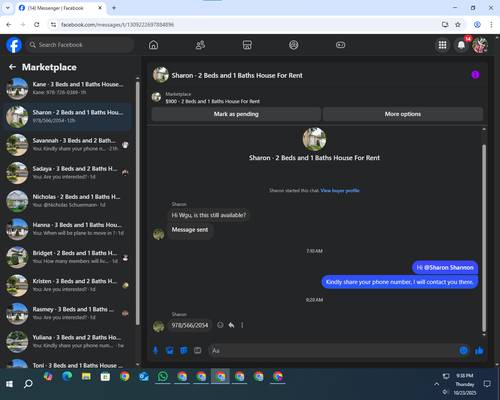Open the Facebook menu grid icon
This screenshot has height=400, width=500.
click(x=442, y=45)
